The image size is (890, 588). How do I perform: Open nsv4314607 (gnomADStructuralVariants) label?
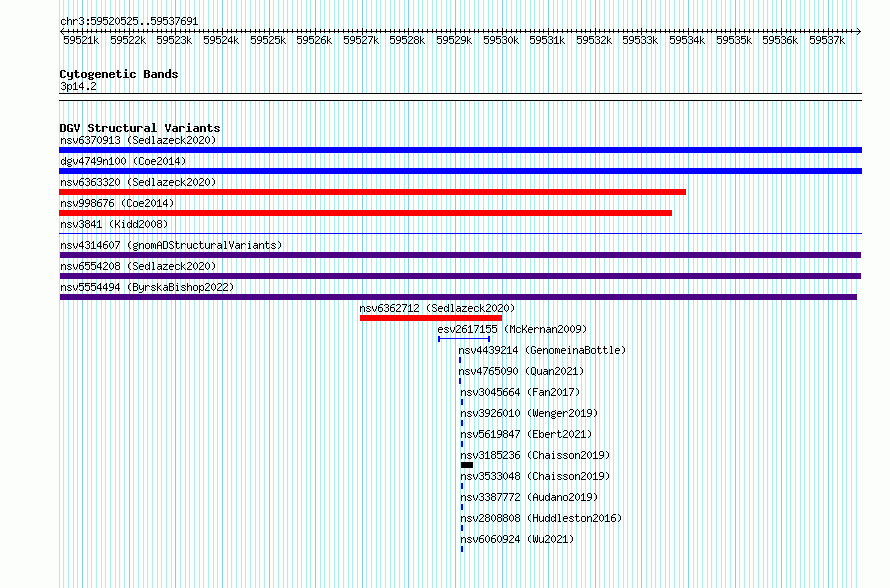pos(171,245)
